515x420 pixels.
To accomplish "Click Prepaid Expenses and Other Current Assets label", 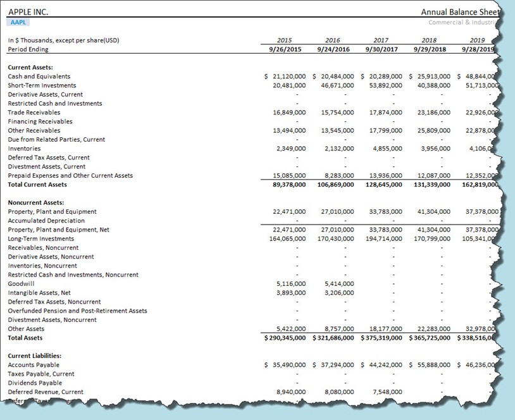I will tap(70, 175).
